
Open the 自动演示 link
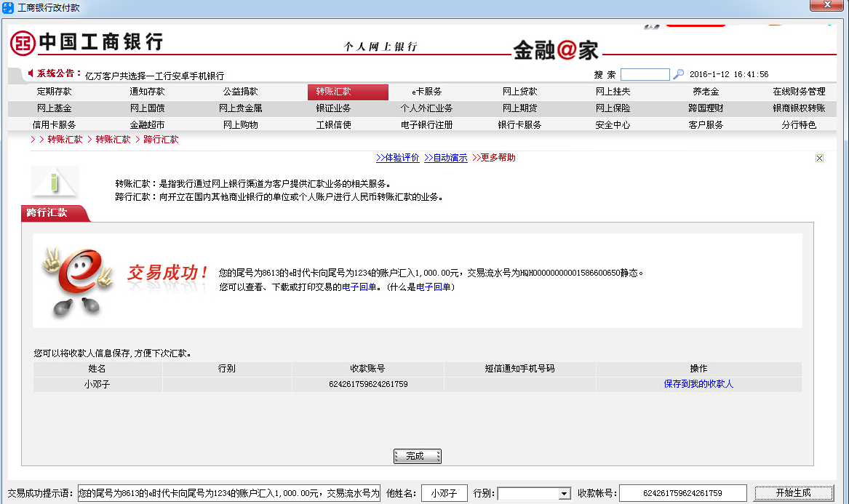click(446, 158)
